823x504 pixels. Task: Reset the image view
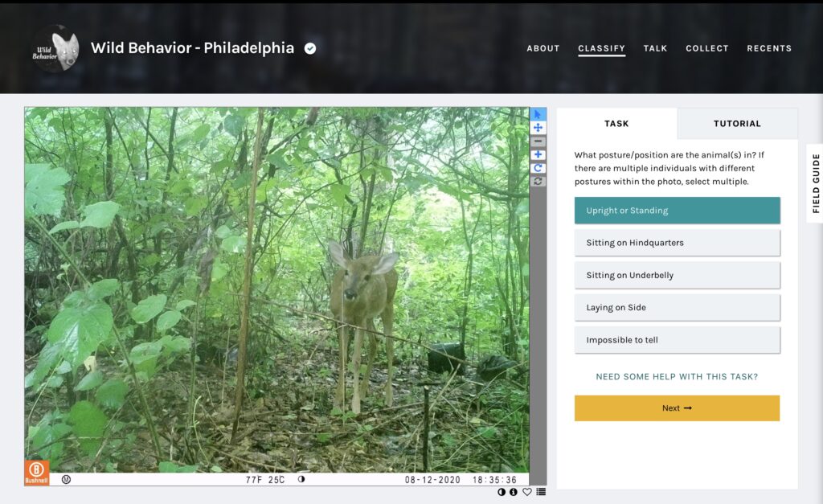pyautogui.click(x=538, y=182)
